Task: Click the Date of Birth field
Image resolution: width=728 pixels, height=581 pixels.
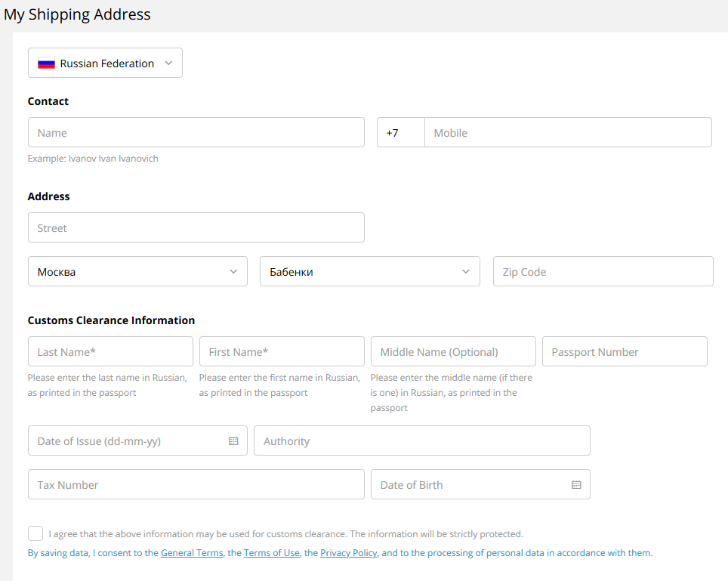Action: coord(480,484)
